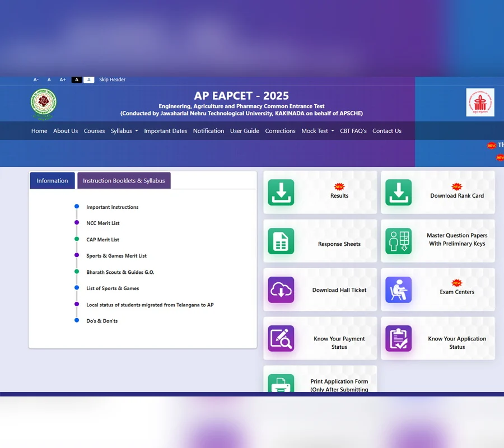Select the Information tab
504x448 pixels.
pos(52,181)
